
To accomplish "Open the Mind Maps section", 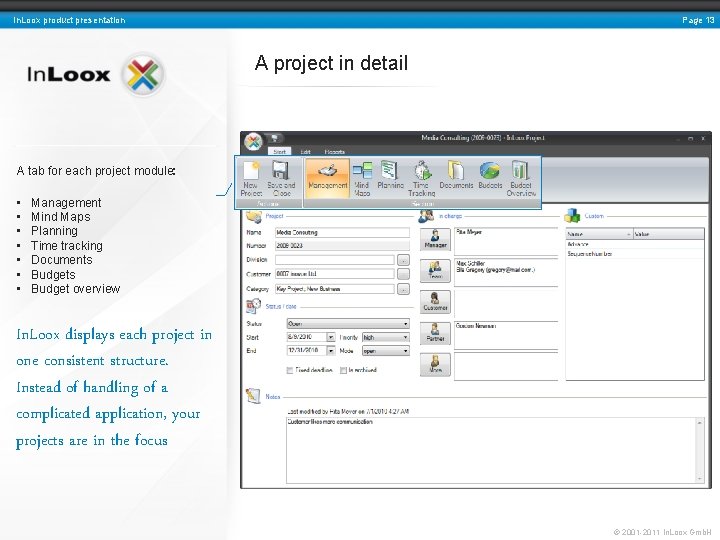I will (362, 179).
